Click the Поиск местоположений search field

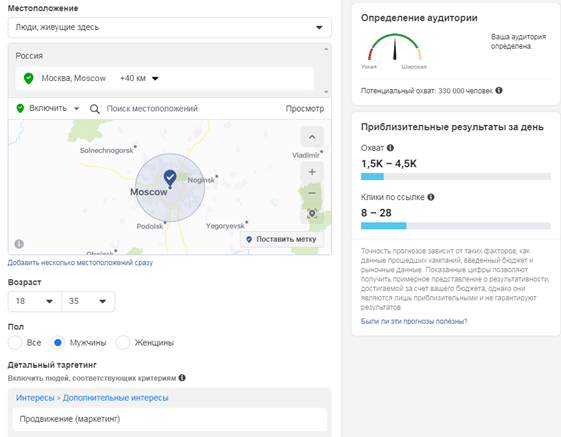click(x=152, y=108)
